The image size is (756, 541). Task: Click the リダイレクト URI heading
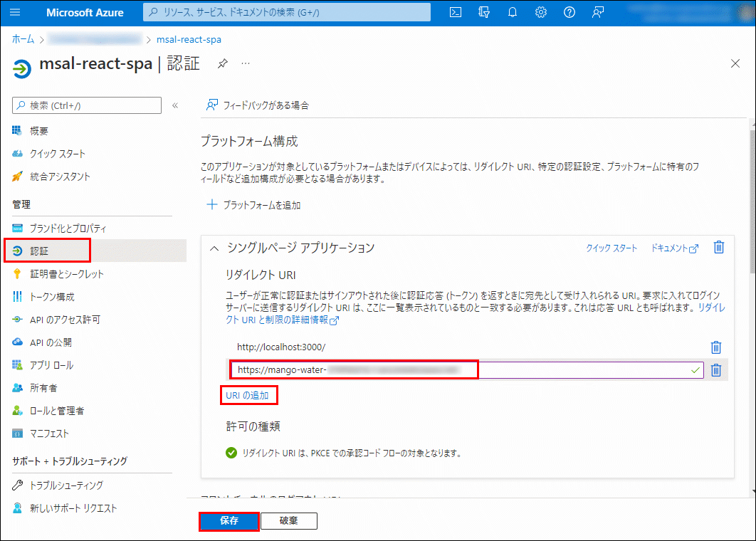pos(261,275)
